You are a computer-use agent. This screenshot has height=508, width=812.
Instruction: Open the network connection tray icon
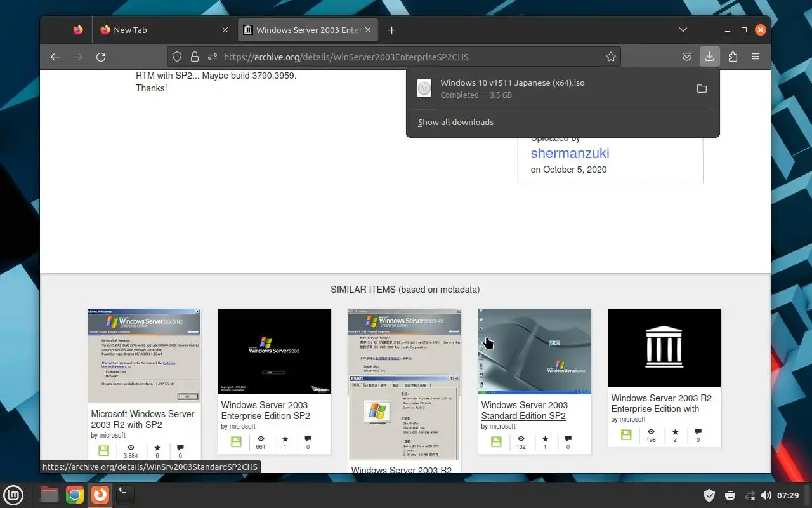click(x=750, y=495)
